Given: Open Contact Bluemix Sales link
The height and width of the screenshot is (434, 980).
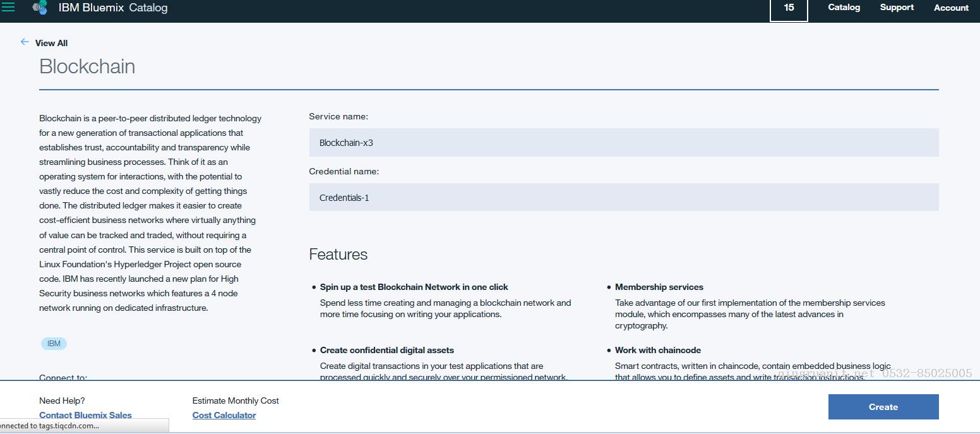Looking at the screenshot, I should 85,415.
